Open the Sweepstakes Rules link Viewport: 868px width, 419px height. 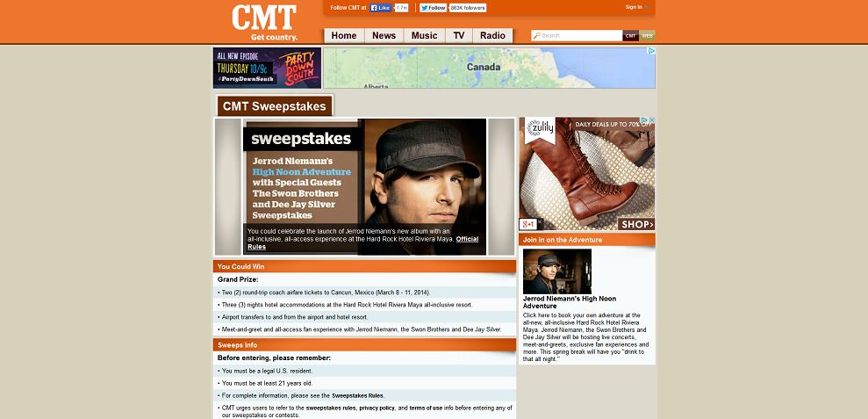point(357,395)
